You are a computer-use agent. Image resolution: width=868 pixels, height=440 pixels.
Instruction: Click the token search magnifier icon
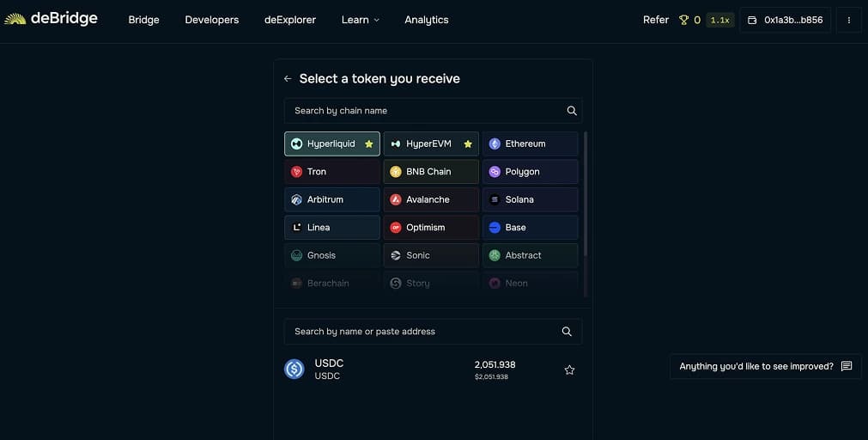point(567,332)
